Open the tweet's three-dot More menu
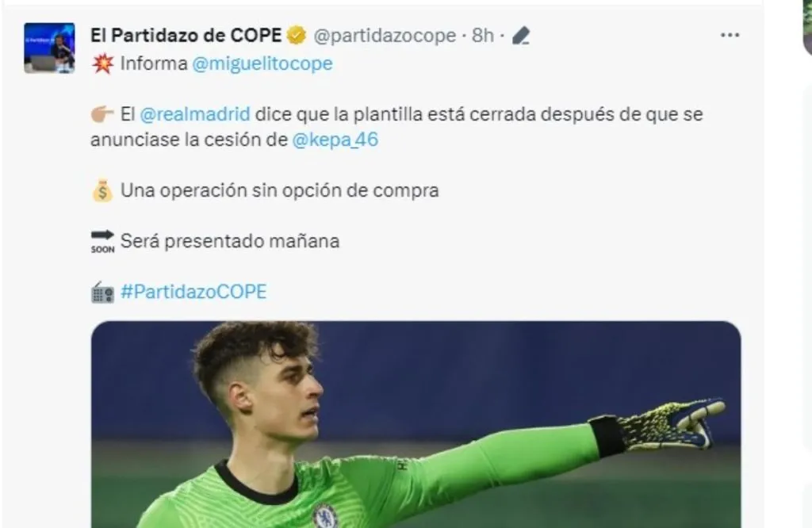Screen dimensions: 812x528 (x=730, y=35)
